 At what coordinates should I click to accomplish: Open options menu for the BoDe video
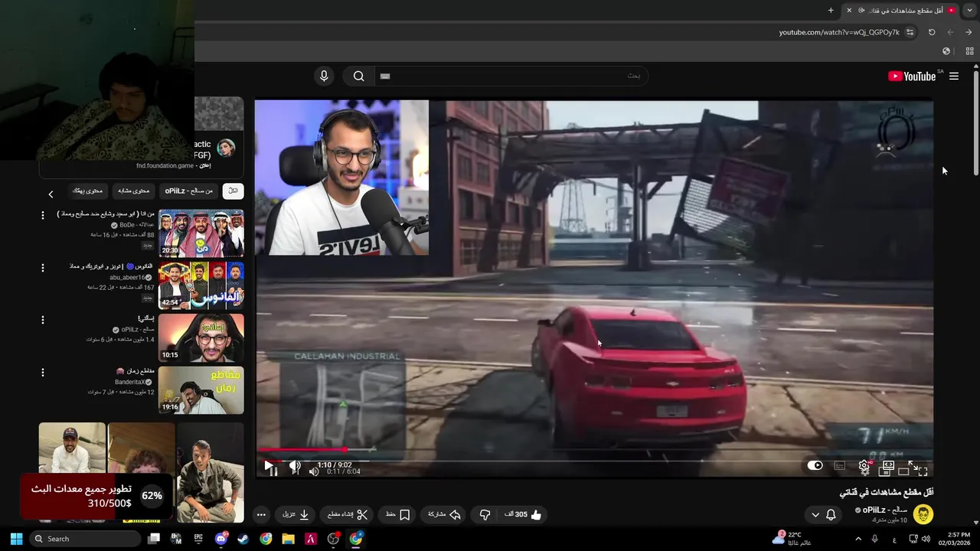[43, 215]
